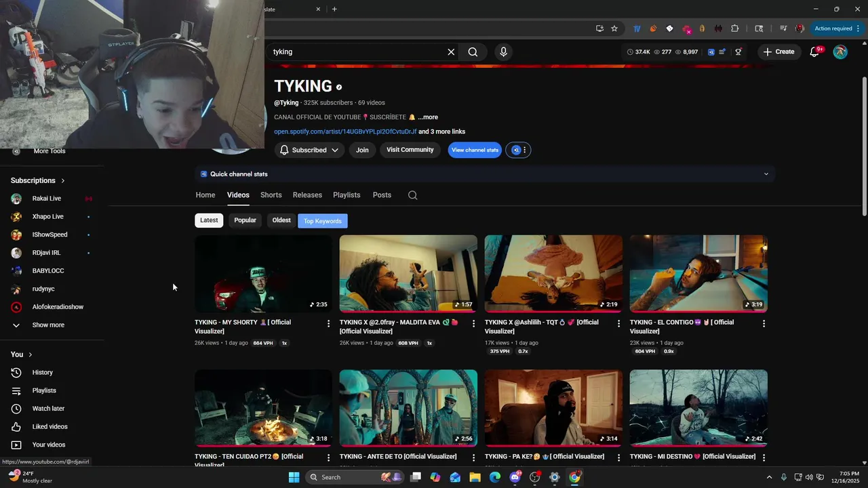This screenshot has height=488, width=868.
Task: Open the vidIQ blue logo in header stats
Action: tap(711, 52)
